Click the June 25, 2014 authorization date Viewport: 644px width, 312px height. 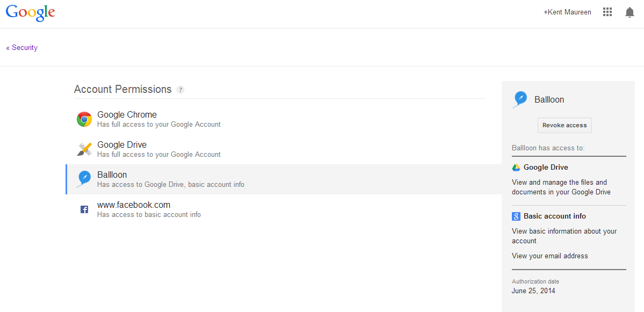pos(533,291)
